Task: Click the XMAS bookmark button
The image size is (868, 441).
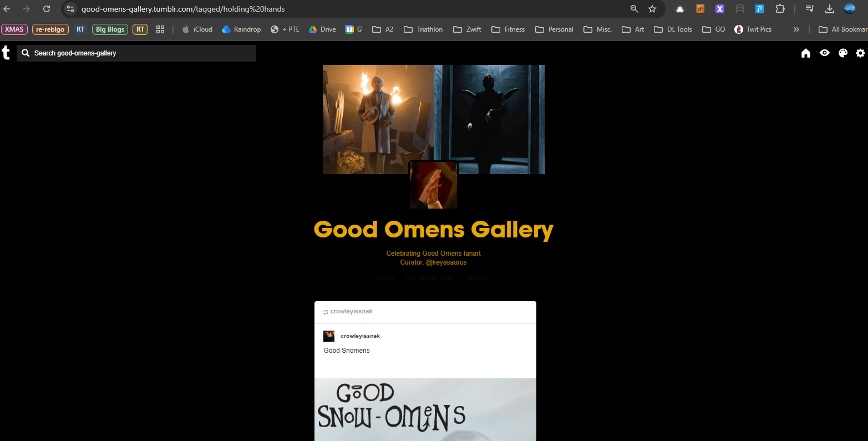Action: coord(14,29)
